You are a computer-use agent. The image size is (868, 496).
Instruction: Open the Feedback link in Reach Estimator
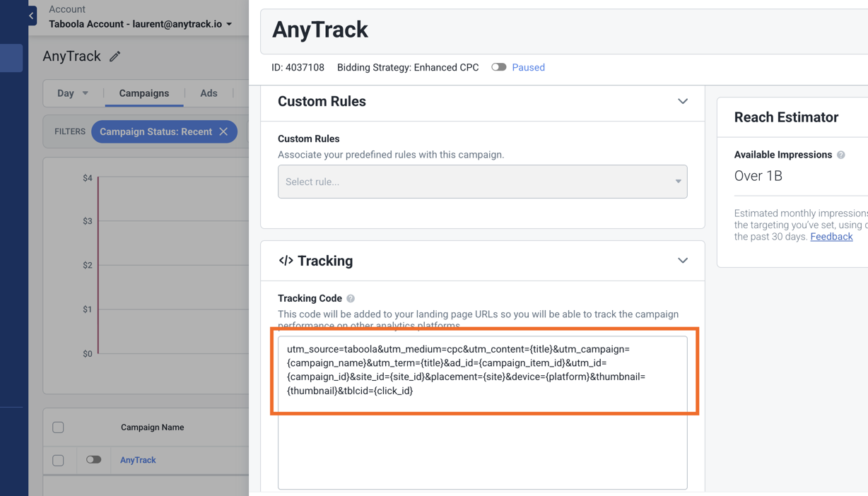(831, 237)
